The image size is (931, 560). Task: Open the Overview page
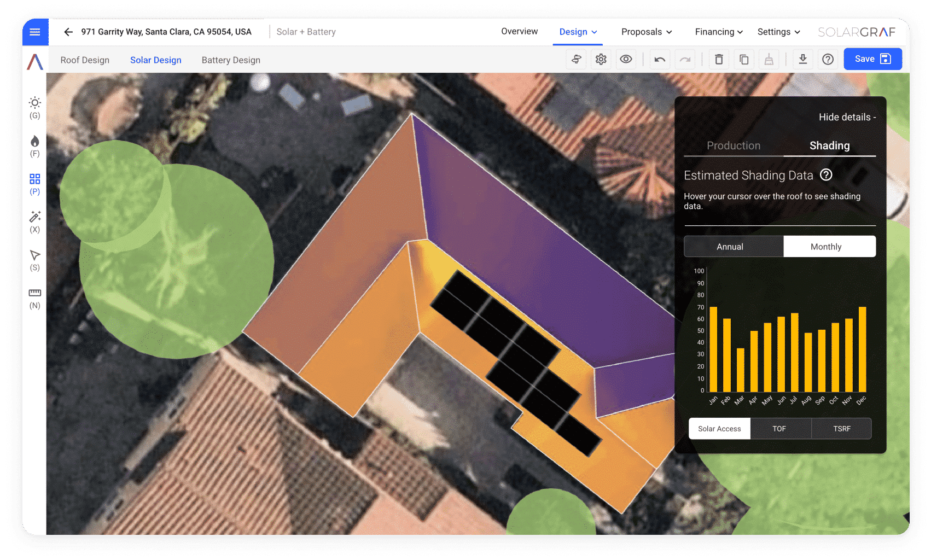[x=519, y=32]
